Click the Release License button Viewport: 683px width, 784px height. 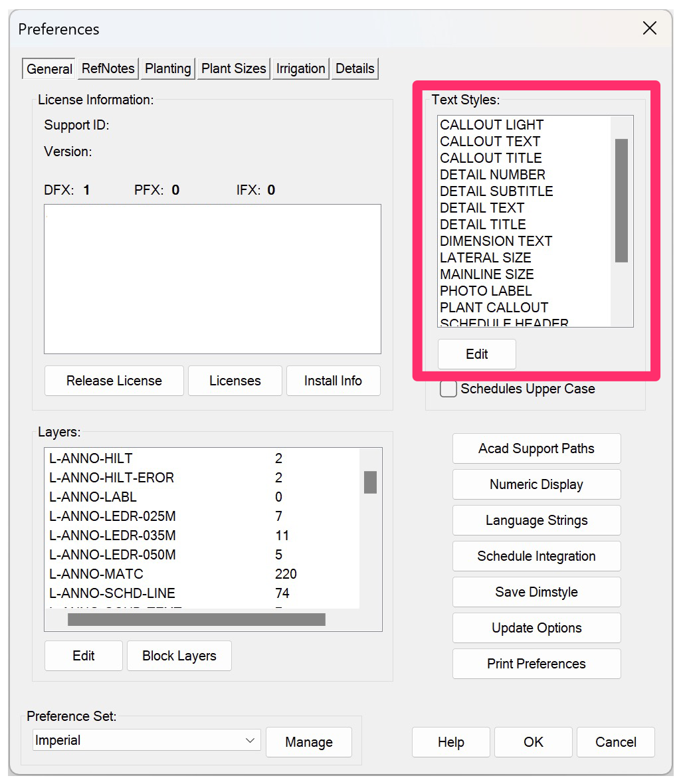click(114, 381)
